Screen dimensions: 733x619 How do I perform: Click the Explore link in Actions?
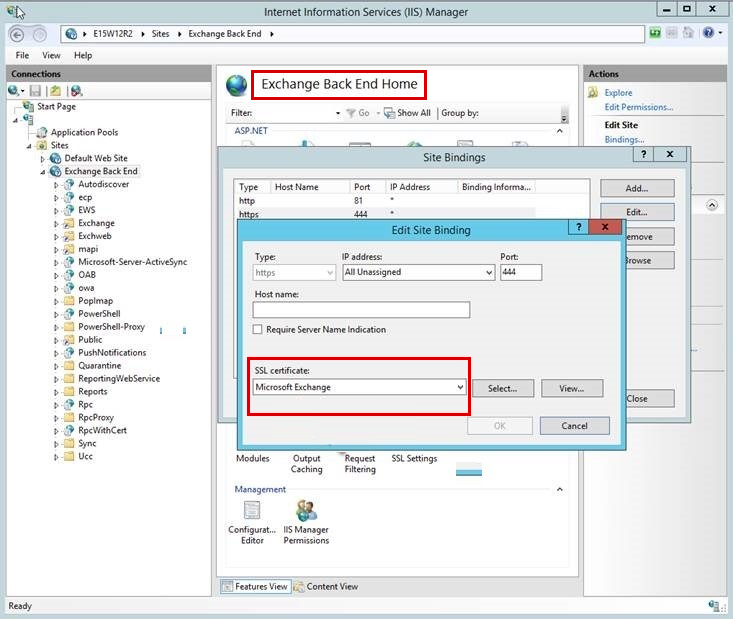[x=618, y=93]
